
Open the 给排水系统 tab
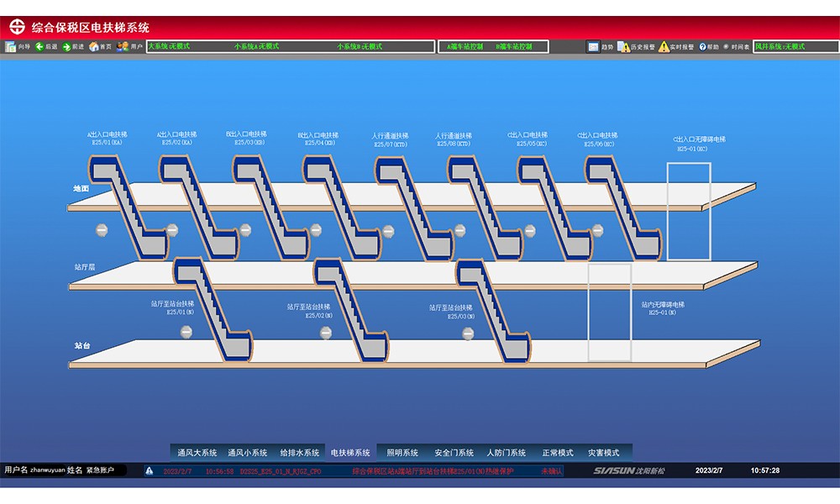(299, 453)
